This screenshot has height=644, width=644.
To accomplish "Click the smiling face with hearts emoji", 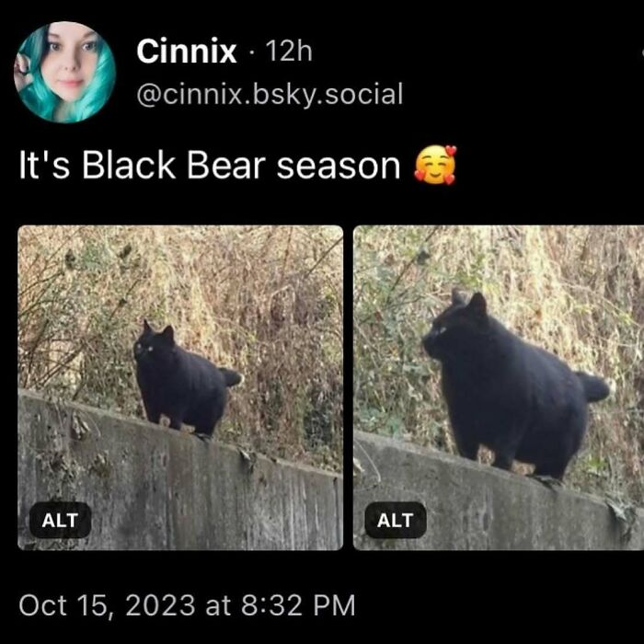I will pyautogui.click(x=435, y=165).
